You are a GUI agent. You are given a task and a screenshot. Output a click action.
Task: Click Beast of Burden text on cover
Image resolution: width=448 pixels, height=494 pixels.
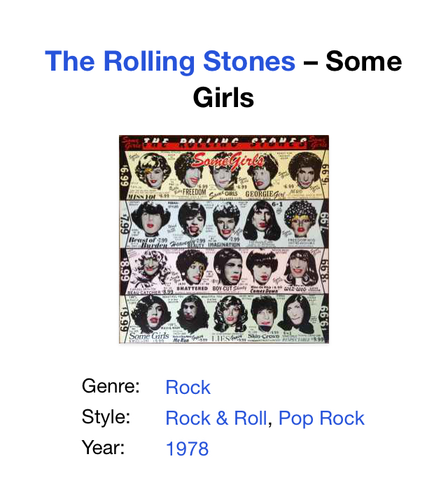[148, 242]
